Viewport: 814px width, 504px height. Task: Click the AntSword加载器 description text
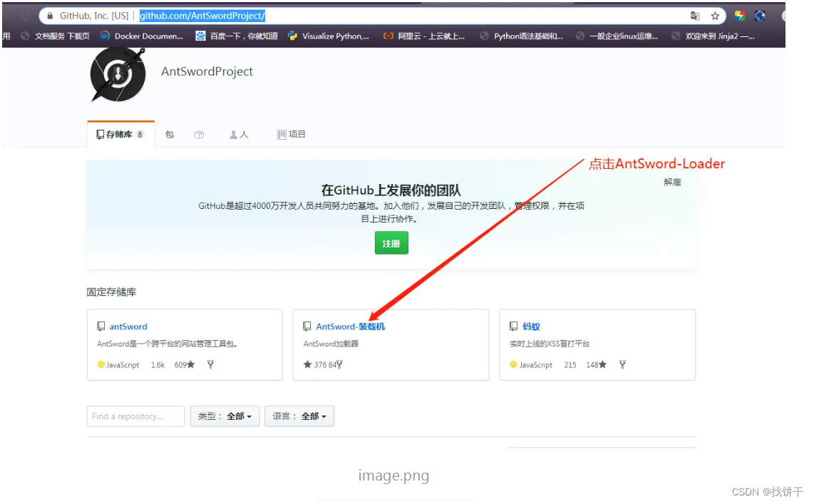(331, 344)
